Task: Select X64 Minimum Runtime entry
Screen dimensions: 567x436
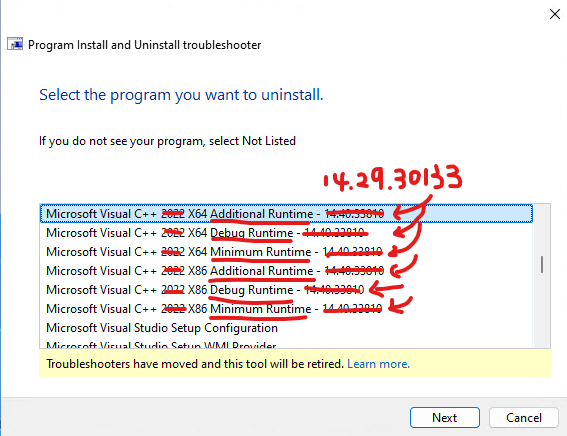Action: pos(286,252)
